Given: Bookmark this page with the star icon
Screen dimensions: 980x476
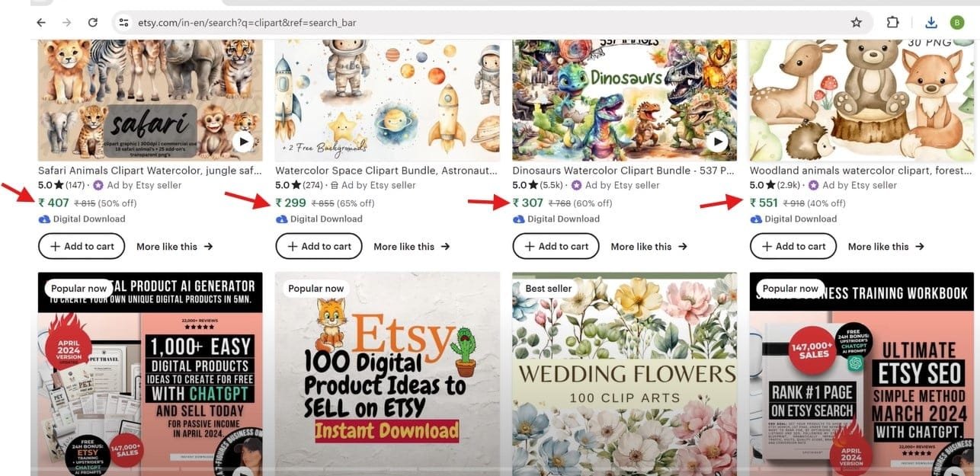Looking at the screenshot, I should [x=857, y=23].
